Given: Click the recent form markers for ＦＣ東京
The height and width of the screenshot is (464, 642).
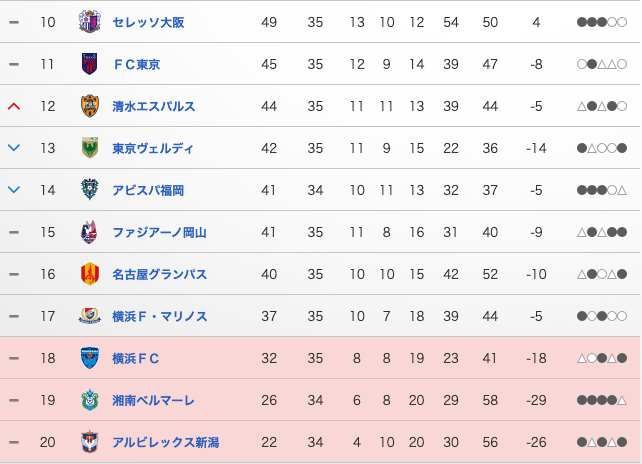Looking at the screenshot, I should point(602,64).
